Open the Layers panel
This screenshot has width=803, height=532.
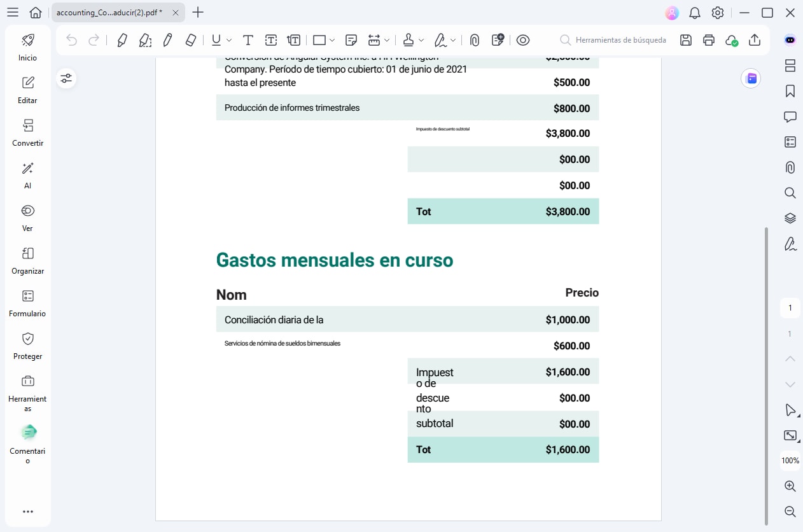pyautogui.click(x=790, y=218)
